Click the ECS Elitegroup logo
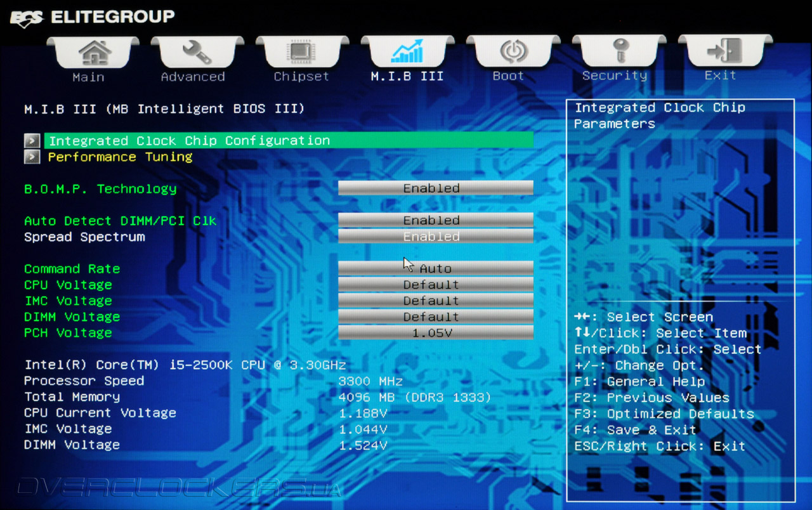The image size is (812, 510). [92, 17]
